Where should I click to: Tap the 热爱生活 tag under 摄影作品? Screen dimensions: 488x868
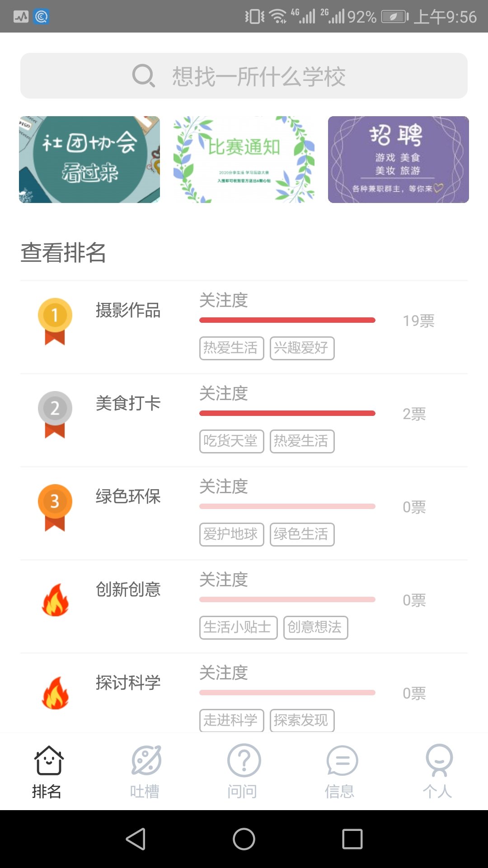click(231, 348)
